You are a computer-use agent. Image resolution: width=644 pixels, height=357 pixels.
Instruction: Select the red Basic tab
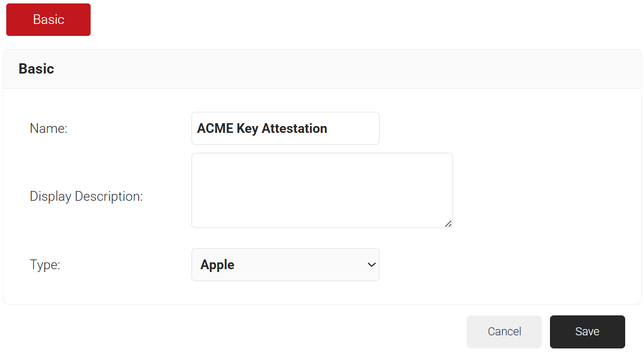pyautogui.click(x=48, y=20)
